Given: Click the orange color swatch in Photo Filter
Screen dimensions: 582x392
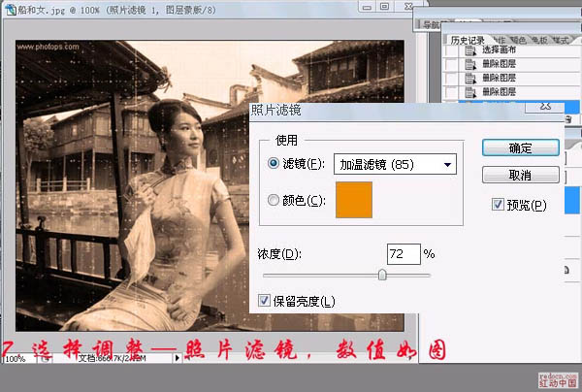Looking at the screenshot, I should (354, 200).
